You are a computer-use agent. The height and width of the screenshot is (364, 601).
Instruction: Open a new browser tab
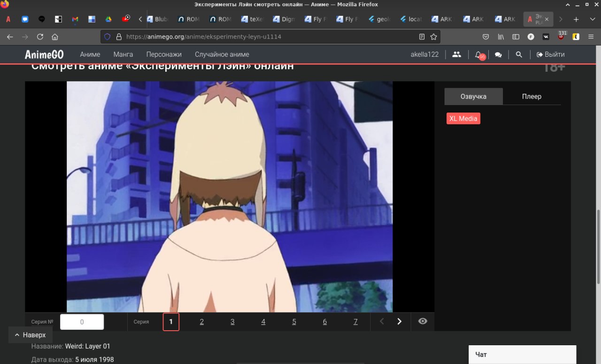click(576, 19)
